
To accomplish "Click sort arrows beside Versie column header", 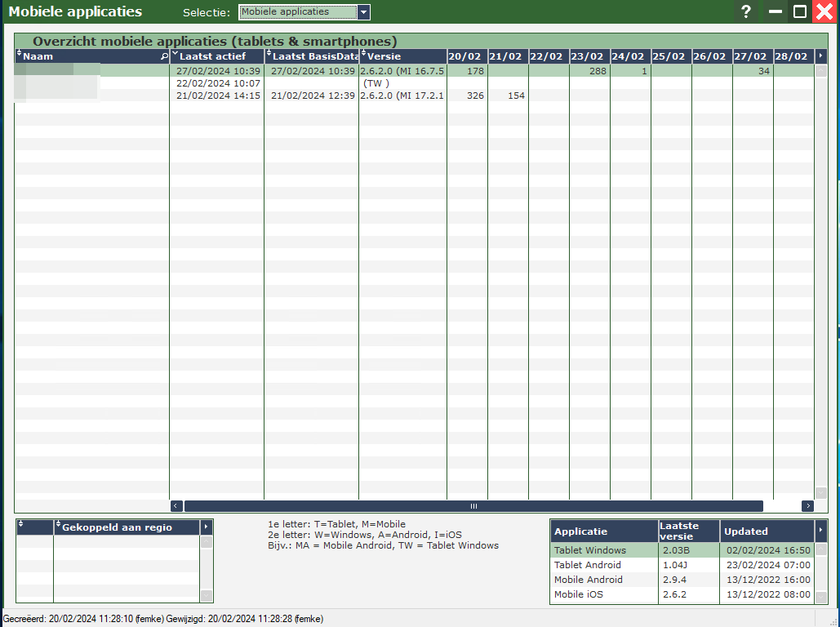I will (363, 56).
